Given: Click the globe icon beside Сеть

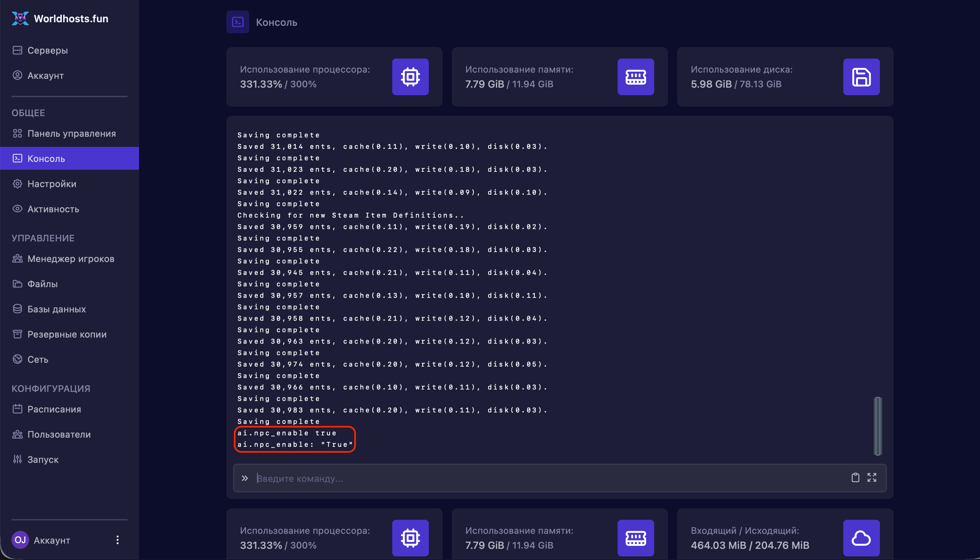Looking at the screenshot, I should coord(17,359).
